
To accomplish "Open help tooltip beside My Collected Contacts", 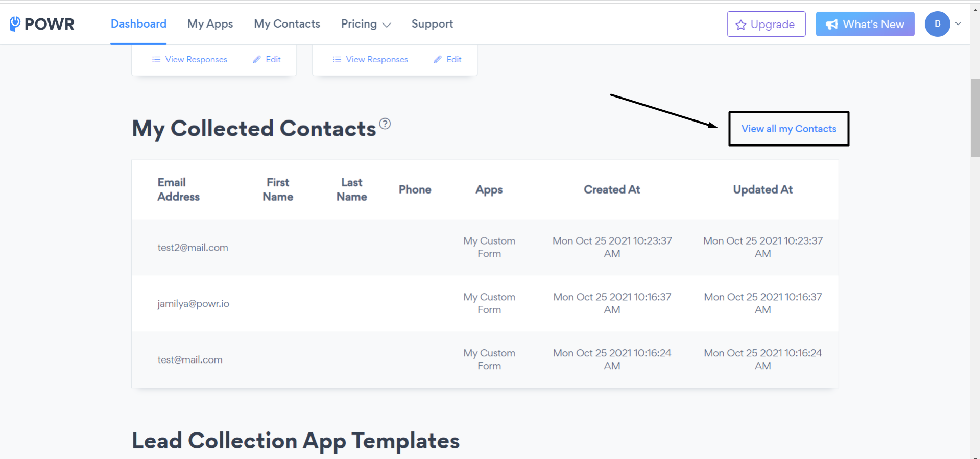I will click(385, 124).
